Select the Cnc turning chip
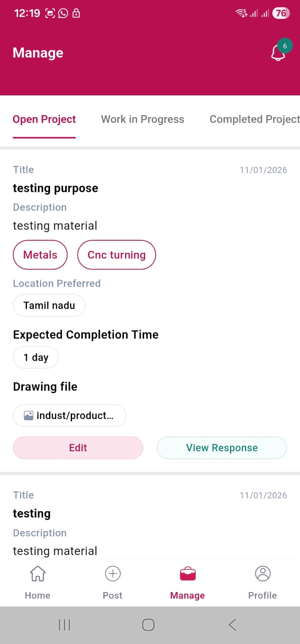This screenshot has width=300, height=644. [117, 255]
